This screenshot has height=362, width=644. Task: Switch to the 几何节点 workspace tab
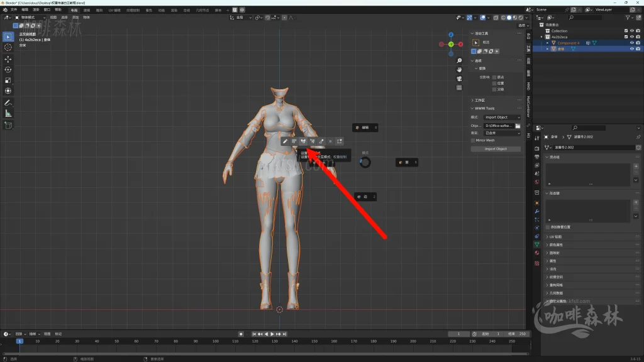point(202,10)
